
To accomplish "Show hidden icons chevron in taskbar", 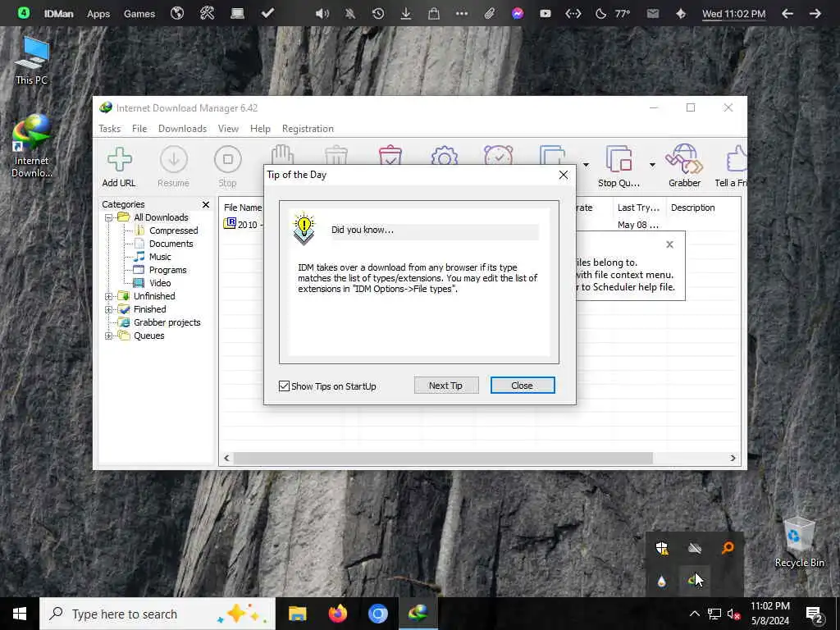I will pyautogui.click(x=694, y=614).
